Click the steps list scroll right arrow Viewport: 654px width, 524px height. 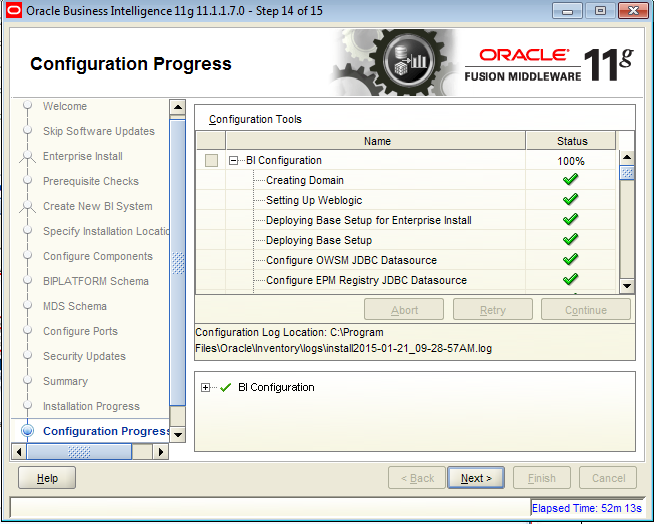coord(161,452)
